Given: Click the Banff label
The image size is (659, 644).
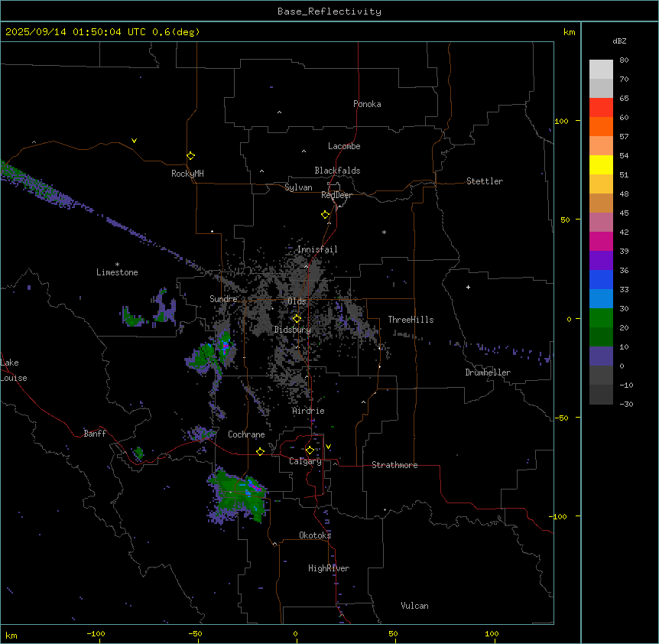Looking at the screenshot, I should tap(95, 434).
